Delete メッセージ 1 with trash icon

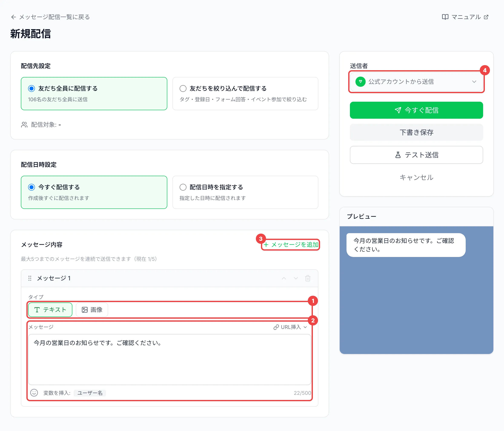(308, 278)
